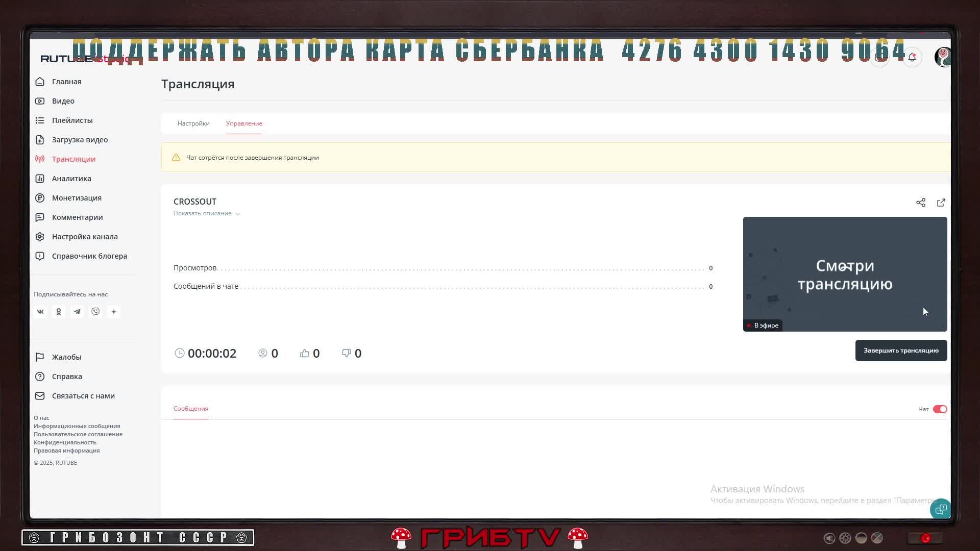Select Трансляции in the sidebar
980x551 pixels.
tap(73, 159)
